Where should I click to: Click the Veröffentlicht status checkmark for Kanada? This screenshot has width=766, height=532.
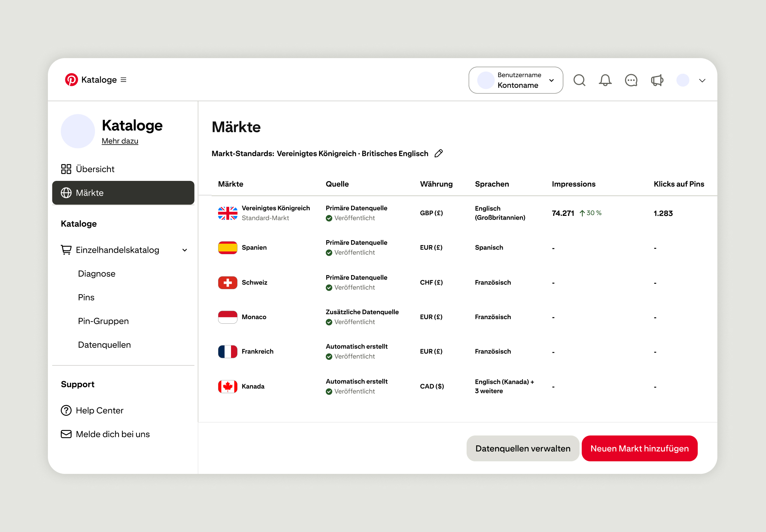[x=329, y=391]
